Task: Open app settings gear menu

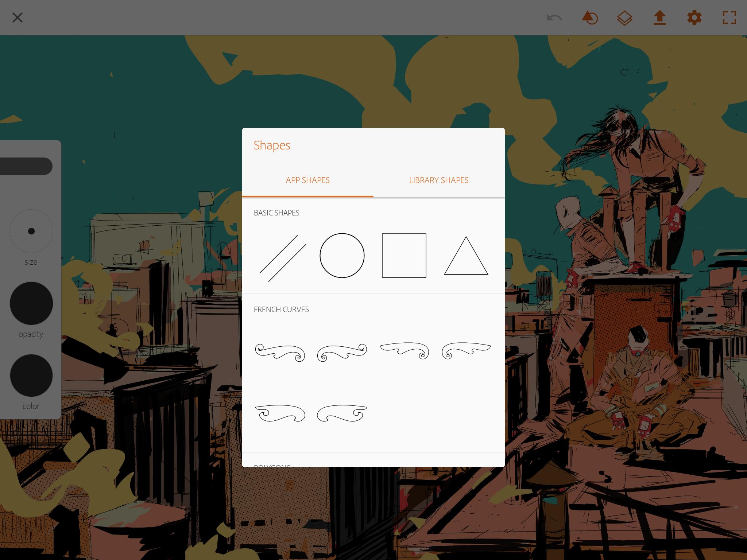Action: click(694, 17)
